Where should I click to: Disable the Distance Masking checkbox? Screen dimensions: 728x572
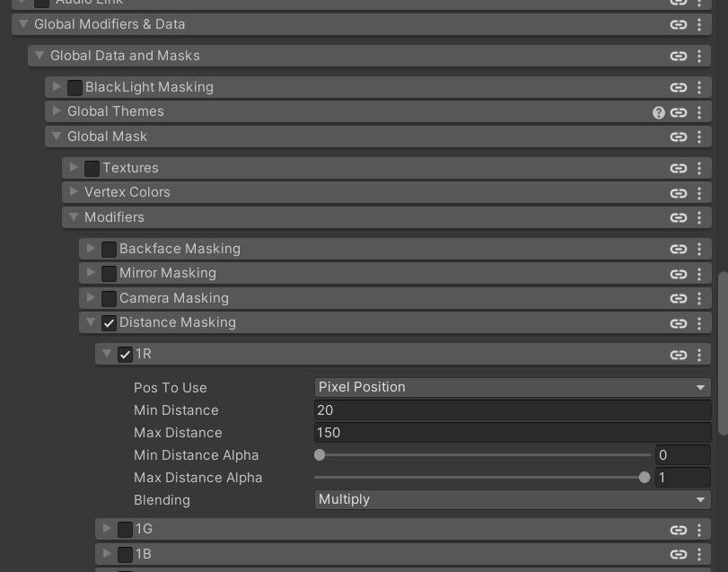pos(109,323)
